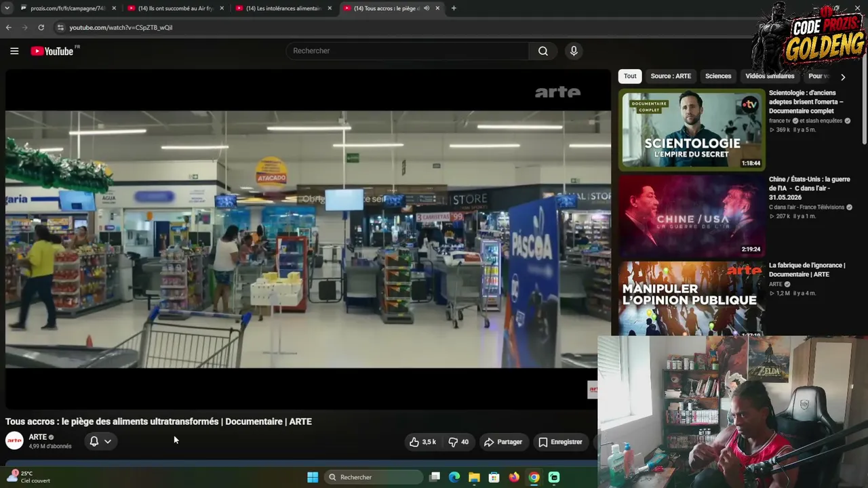Click the video title 'Tous accros : le piège'
The image size is (868, 488).
(x=159, y=422)
